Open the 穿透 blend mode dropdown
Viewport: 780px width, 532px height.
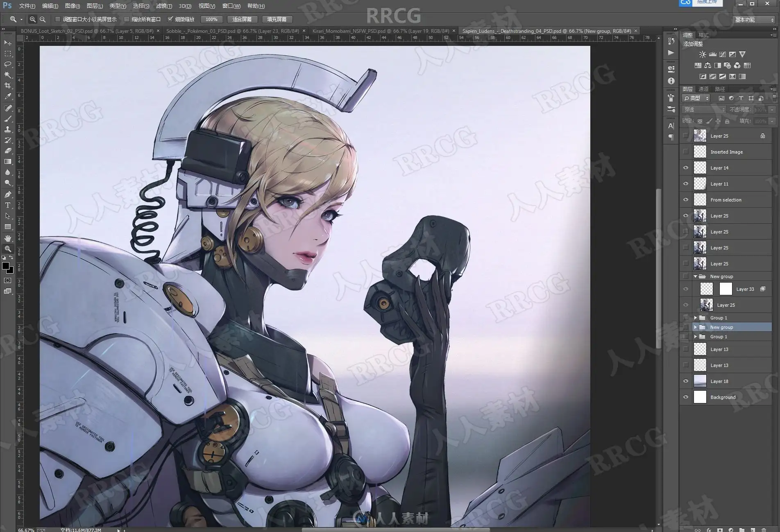click(x=704, y=110)
